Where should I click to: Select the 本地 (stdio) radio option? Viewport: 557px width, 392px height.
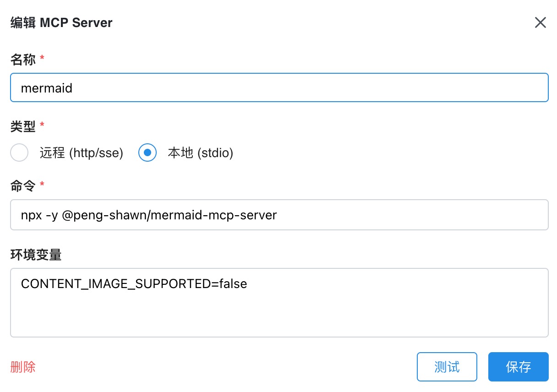point(147,153)
